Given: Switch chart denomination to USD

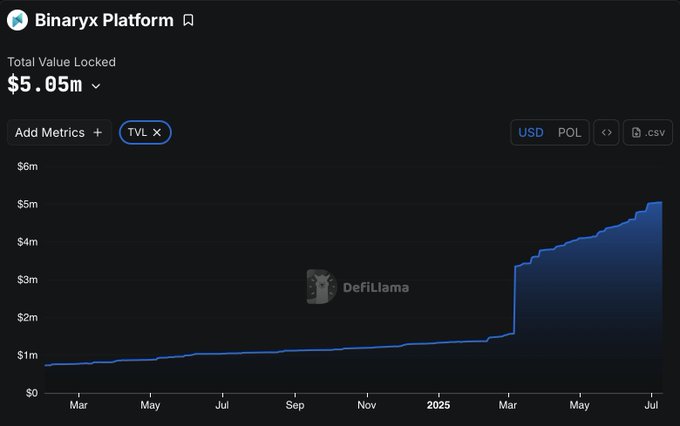Looking at the screenshot, I should click(531, 132).
